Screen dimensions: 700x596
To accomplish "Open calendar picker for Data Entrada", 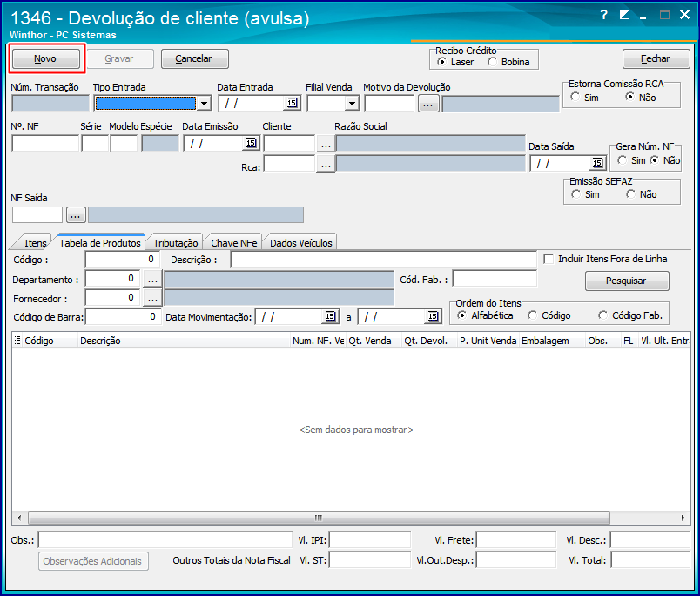I will [x=292, y=103].
